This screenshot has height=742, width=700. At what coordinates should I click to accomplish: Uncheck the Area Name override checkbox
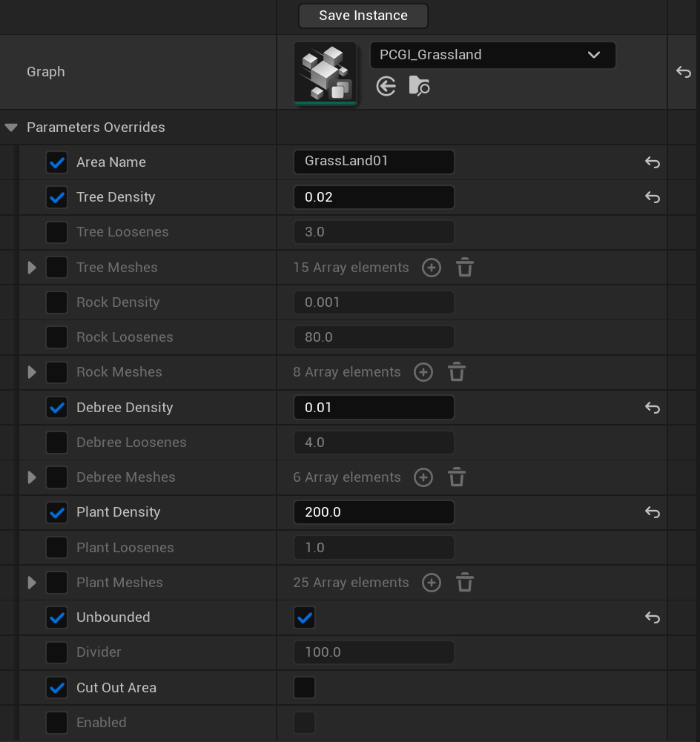click(x=57, y=162)
